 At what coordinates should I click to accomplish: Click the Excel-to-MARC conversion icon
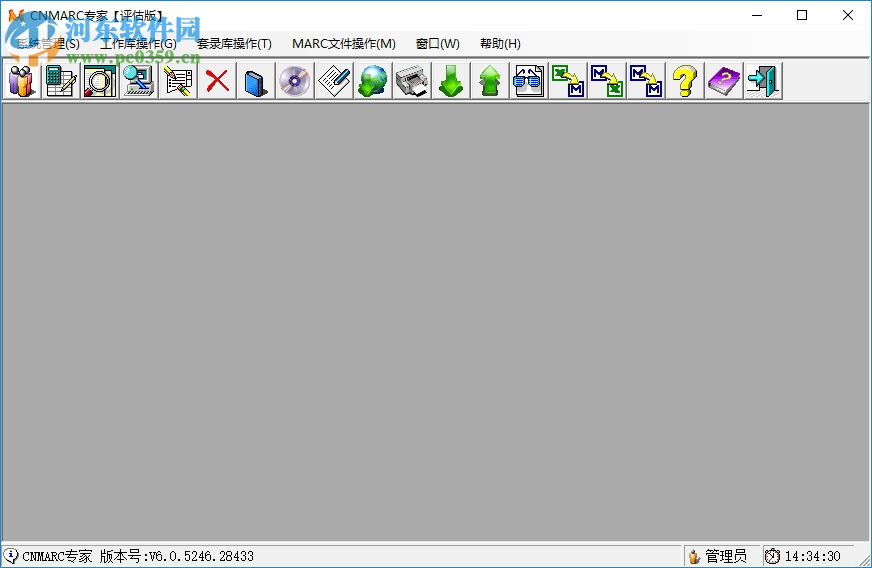coord(568,81)
